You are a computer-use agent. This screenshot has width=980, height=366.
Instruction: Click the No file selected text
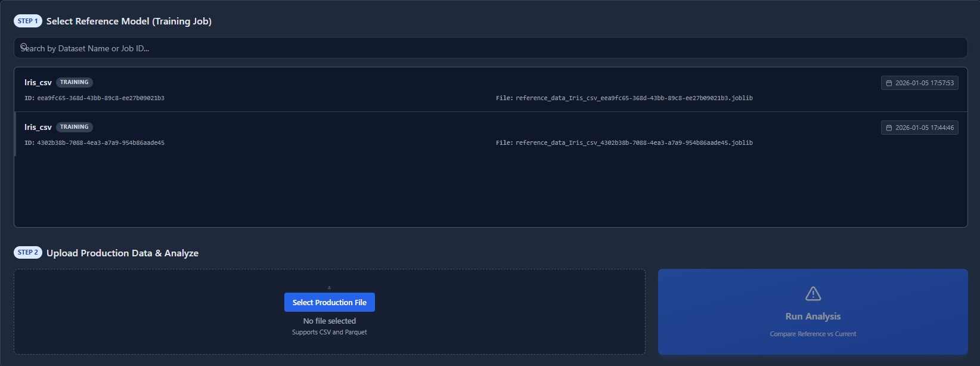pyautogui.click(x=329, y=321)
